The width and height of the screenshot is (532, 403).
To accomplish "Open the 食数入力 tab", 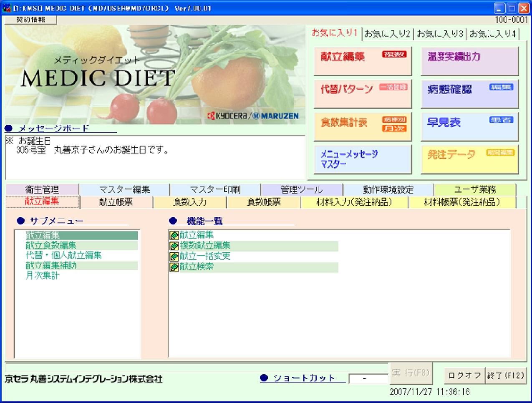I will [190, 202].
